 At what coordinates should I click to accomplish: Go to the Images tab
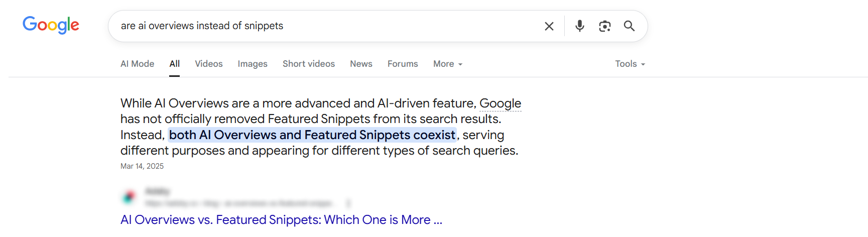coord(253,64)
